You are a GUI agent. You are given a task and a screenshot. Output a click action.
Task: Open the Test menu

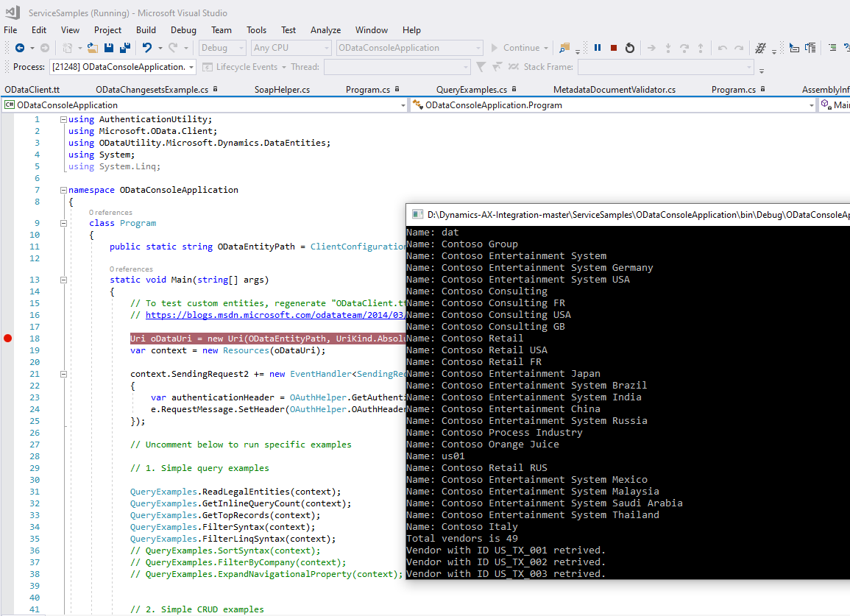(288, 30)
